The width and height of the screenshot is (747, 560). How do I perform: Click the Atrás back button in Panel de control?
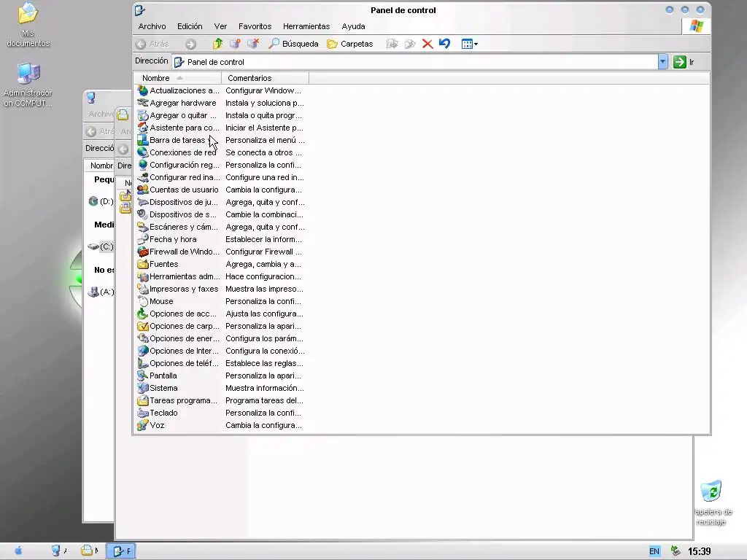click(152, 44)
